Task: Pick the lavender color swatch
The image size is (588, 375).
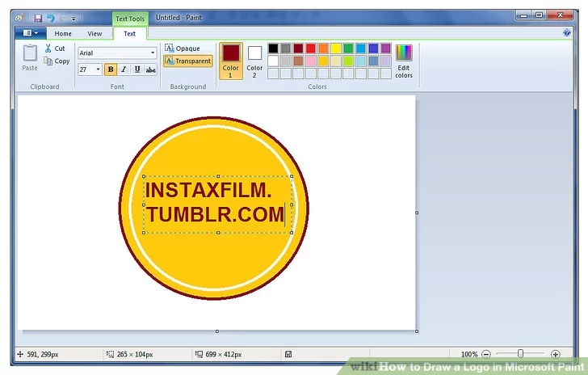Action: (x=386, y=61)
